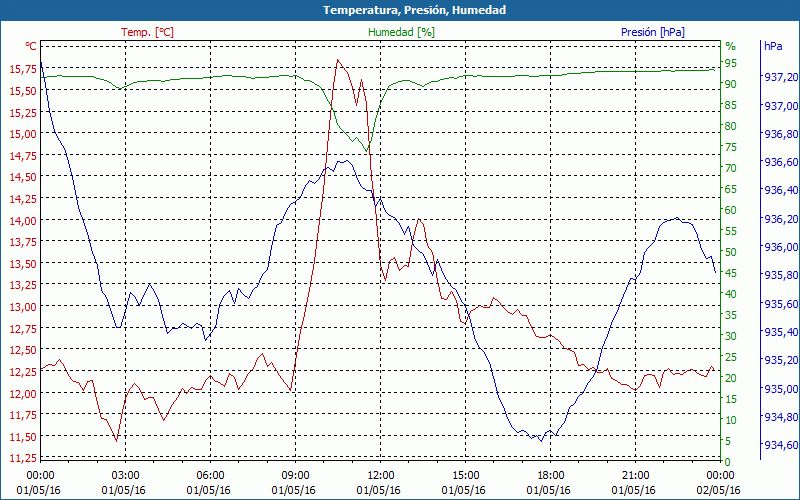Click the '11,25' temperature axis value
Image resolution: width=800 pixels, height=500 pixels.
click(23, 458)
